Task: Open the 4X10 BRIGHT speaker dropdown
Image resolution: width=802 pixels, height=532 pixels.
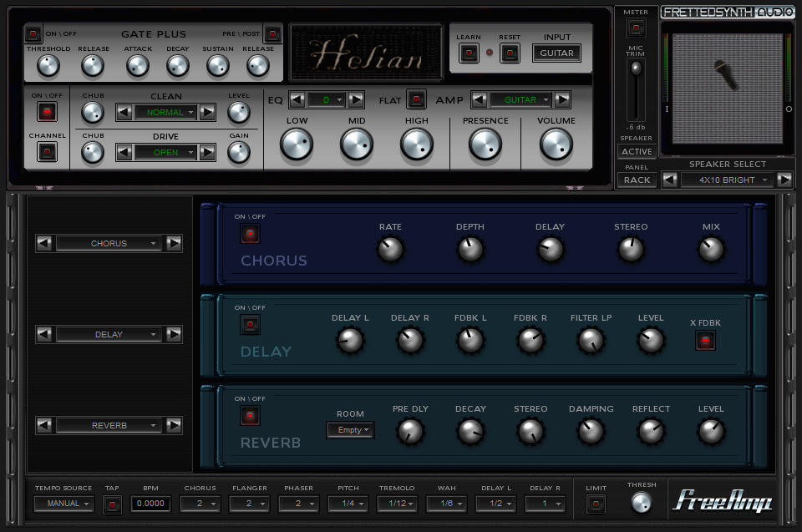Action: (728, 180)
